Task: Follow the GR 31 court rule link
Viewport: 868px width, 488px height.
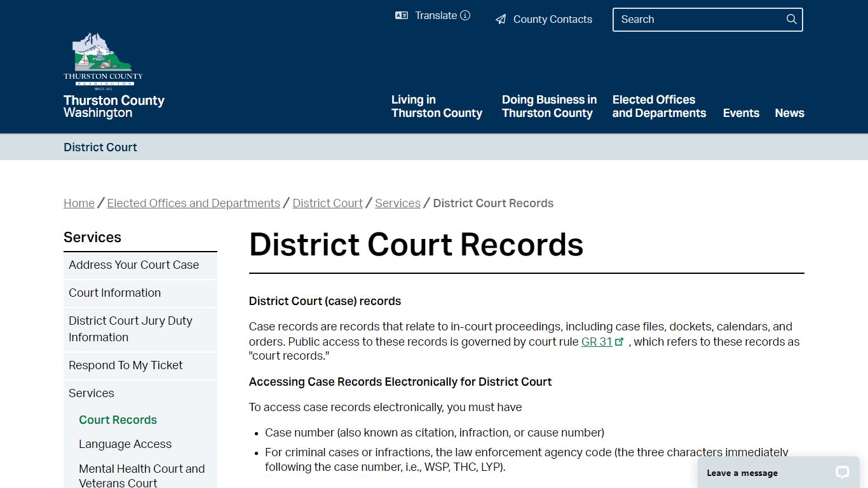Action: [x=597, y=342]
